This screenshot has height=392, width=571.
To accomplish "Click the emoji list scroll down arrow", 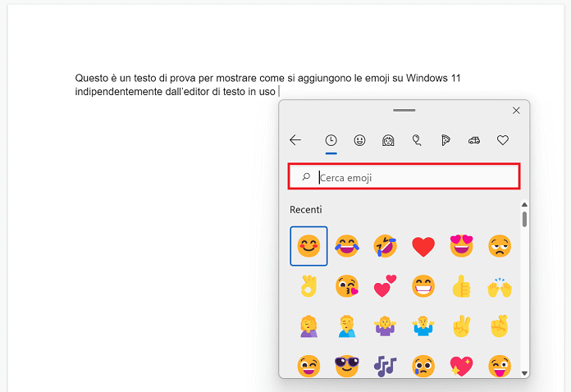I will tap(524, 373).
